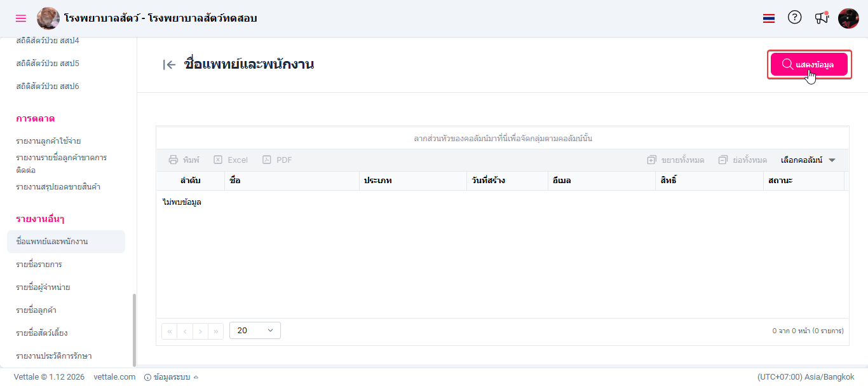Select ชื่อแพทย์และพนักงาน in sidebar
This screenshot has height=386, width=868.
tap(66, 242)
